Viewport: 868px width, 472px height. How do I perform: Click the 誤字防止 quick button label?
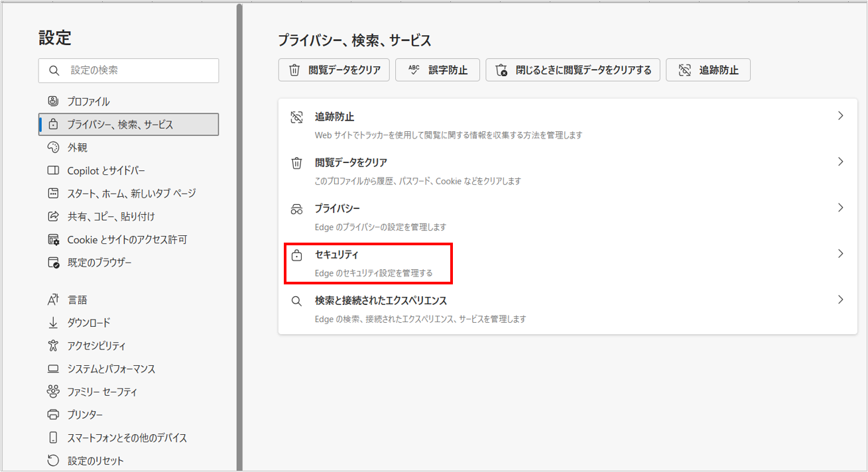click(448, 70)
